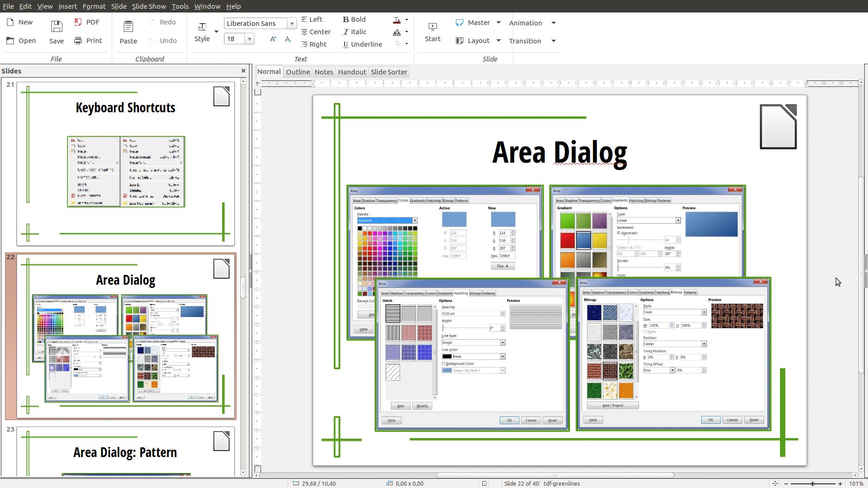
Task: Switch to the Handout view tab
Action: click(352, 72)
